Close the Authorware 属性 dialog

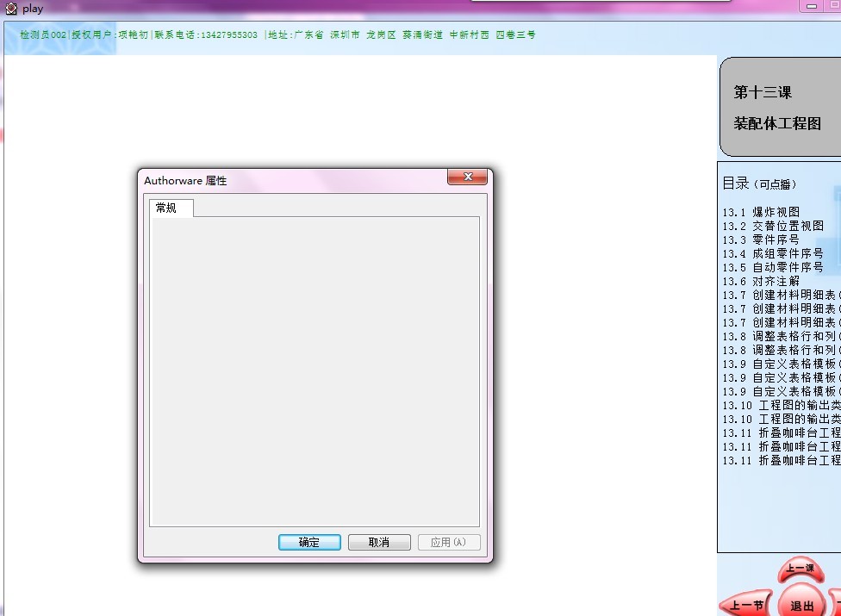pos(468,177)
